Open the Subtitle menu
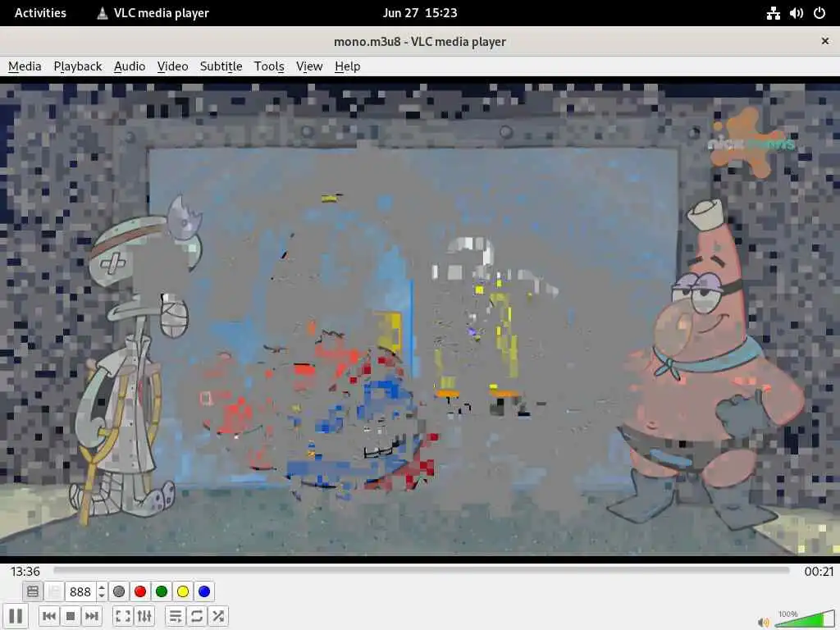The height and width of the screenshot is (630, 840). [x=221, y=66]
